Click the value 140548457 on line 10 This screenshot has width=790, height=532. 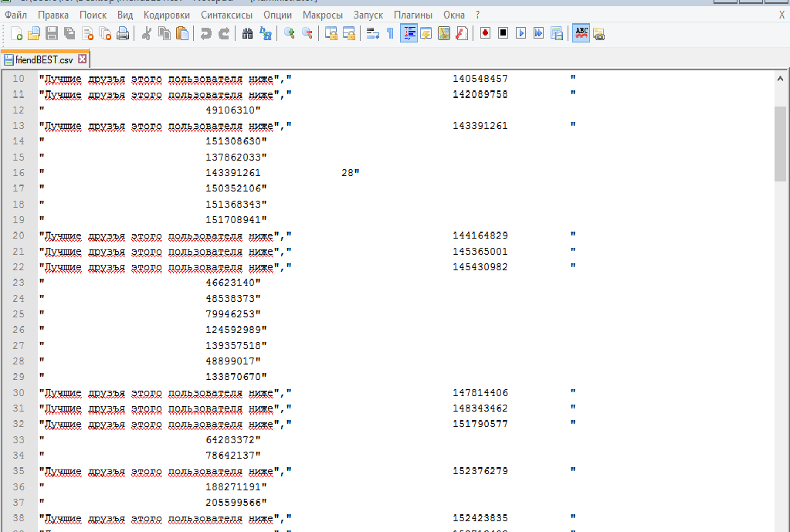pyautogui.click(x=480, y=79)
